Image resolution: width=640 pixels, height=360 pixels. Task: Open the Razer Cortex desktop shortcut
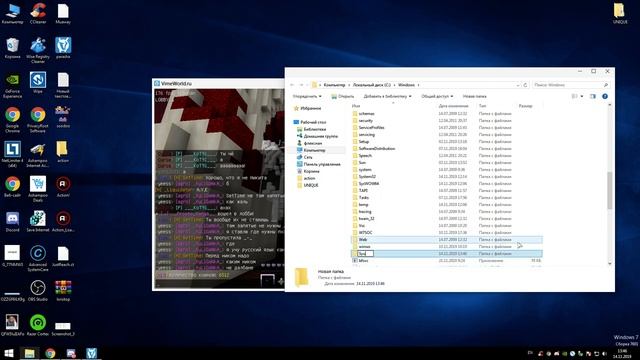click(38, 325)
